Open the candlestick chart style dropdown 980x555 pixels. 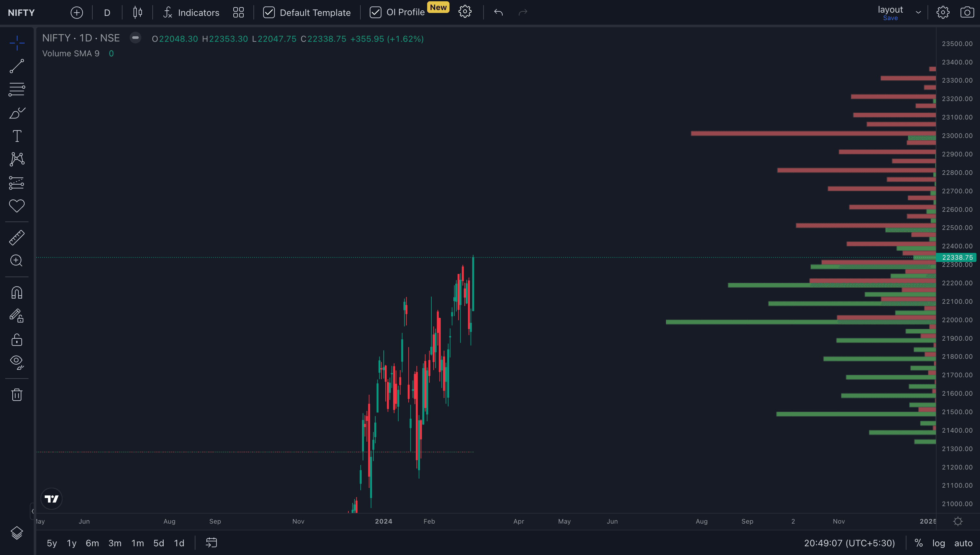click(138, 13)
